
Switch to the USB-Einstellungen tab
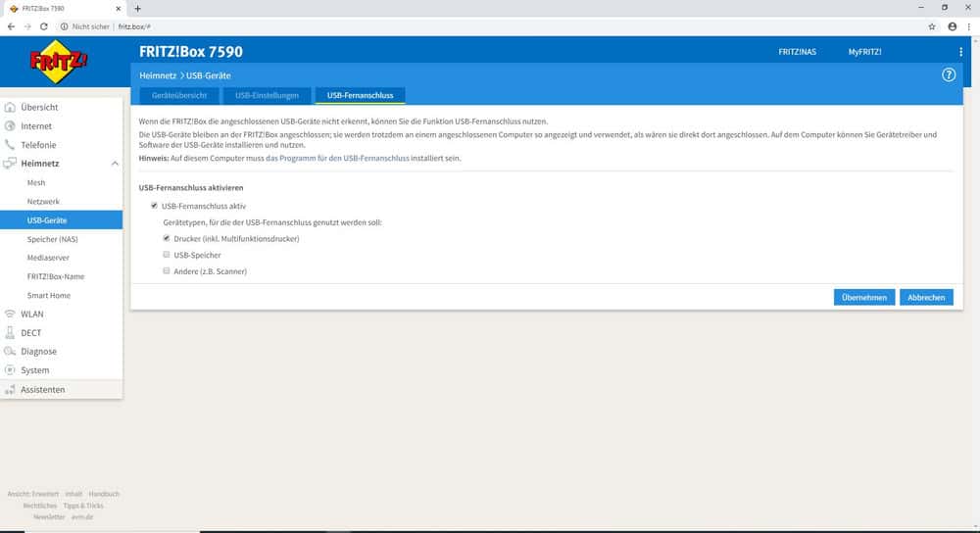pos(267,95)
